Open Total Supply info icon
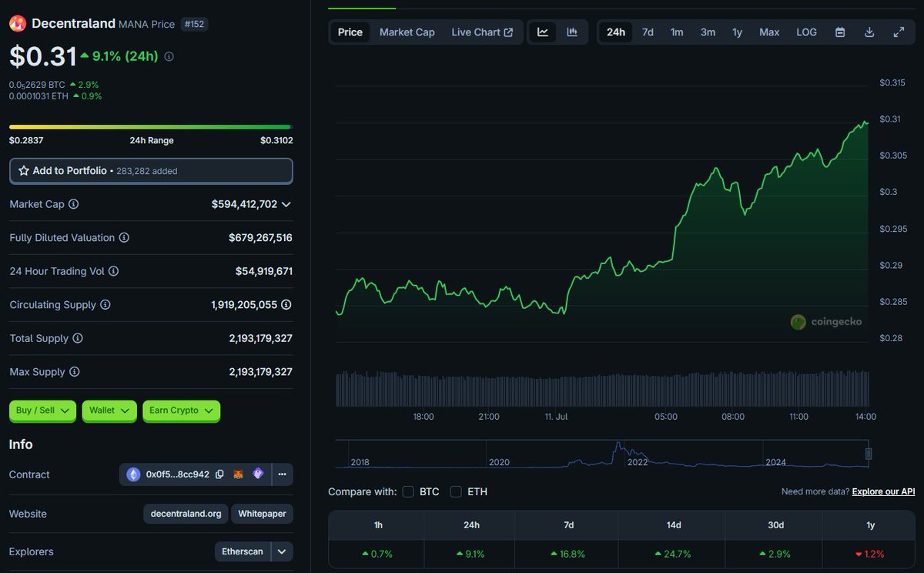The height and width of the screenshot is (573, 924). [x=78, y=338]
